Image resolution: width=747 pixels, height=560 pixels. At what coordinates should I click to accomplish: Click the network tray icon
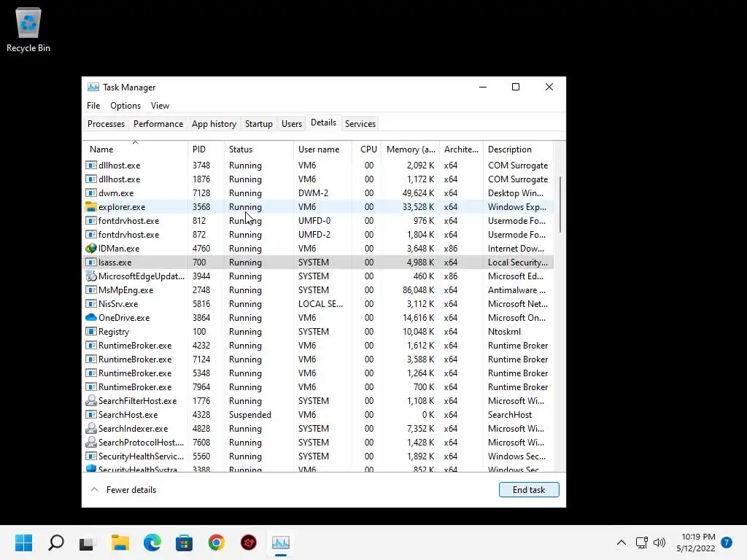tap(642, 542)
